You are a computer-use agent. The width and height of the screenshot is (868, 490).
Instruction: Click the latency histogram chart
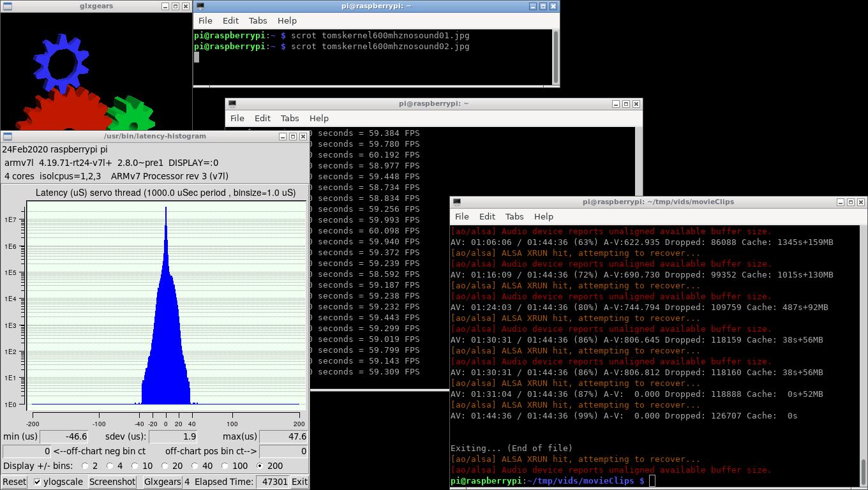point(166,305)
